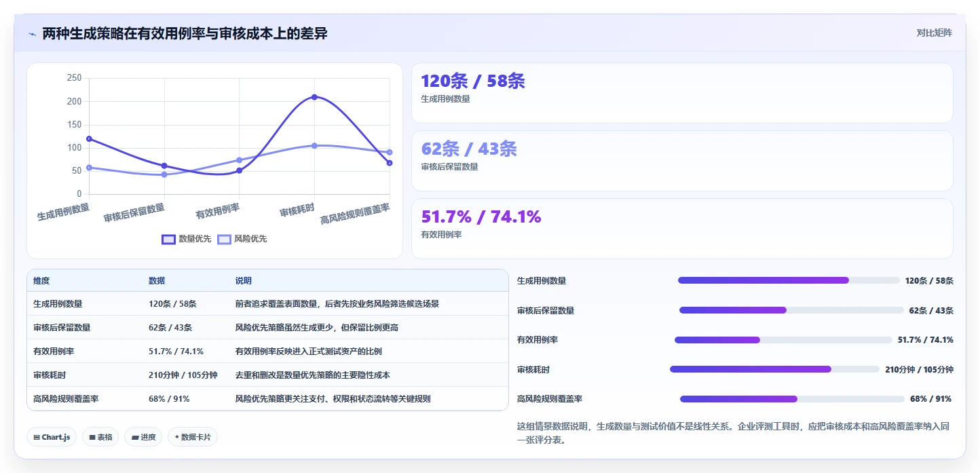Click the 高风险规则覆盖率 progress bar
This screenshot has height=473, width=980.
(792, 399)
